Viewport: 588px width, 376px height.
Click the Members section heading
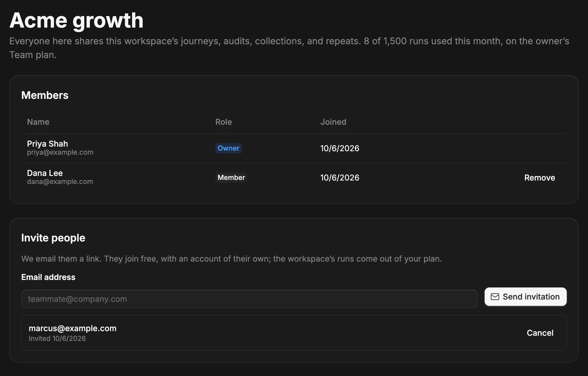pyautogui.click(x=45, y=95)
